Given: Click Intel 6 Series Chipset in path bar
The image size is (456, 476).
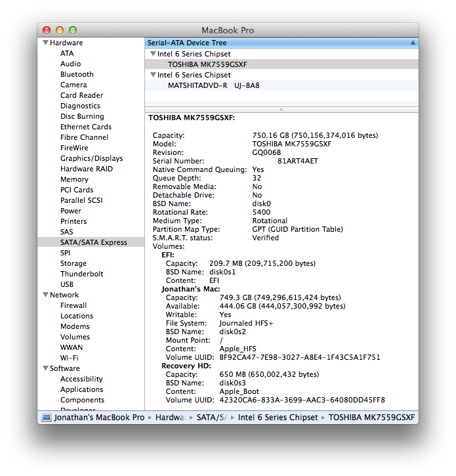Looking at the screenshot, I should pyautogui.click(x=278, y=418).
